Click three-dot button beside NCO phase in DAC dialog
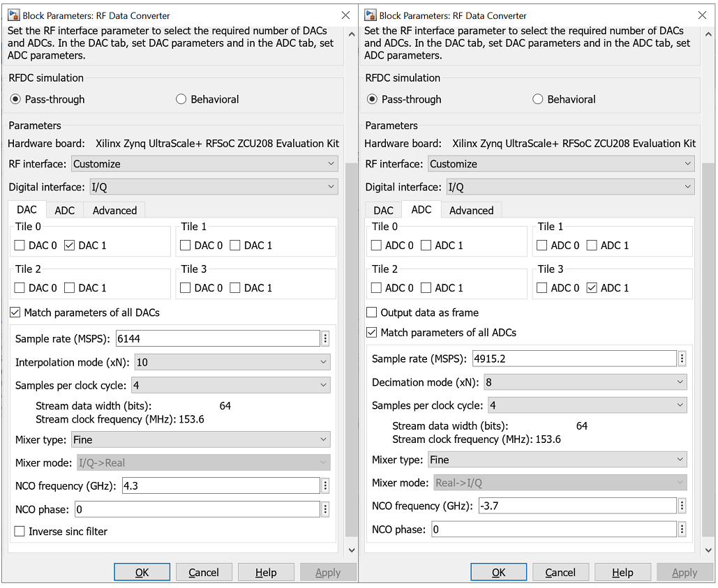Image resolution: width=718 pixels, height=588 pixels. click(325, 509)
